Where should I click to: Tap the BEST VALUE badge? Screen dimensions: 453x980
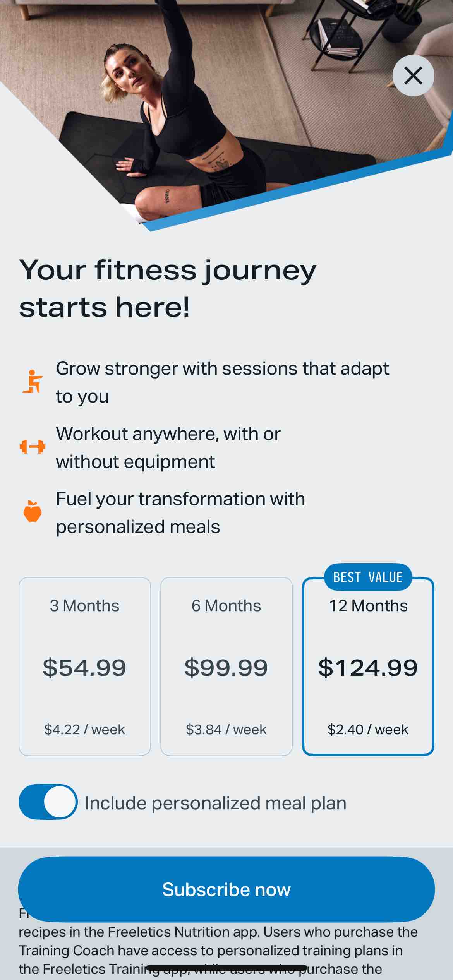point(368,577)
